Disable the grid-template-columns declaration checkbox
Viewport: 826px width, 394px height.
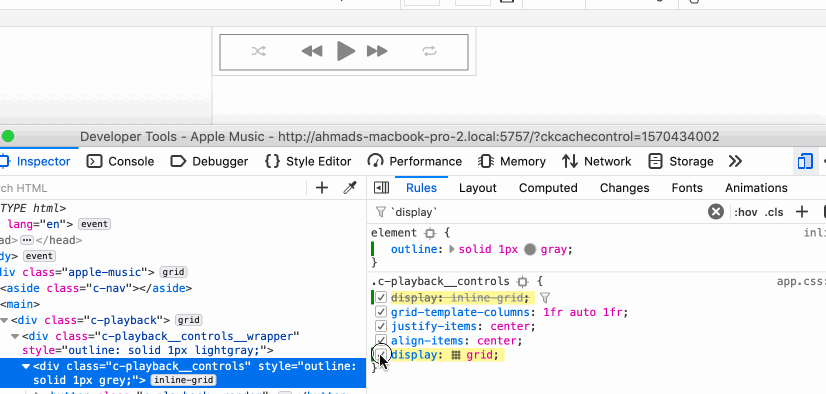pyautogui.click(x=381, y=312)
